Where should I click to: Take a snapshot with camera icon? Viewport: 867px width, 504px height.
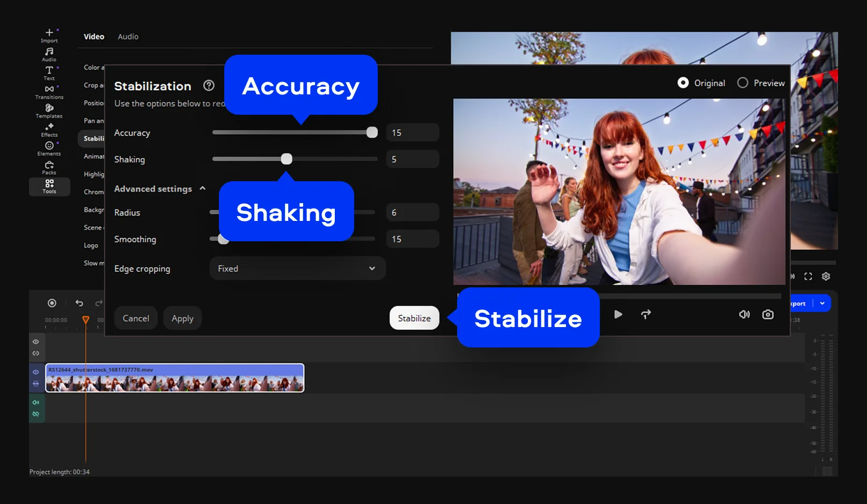tap(768, 314)
